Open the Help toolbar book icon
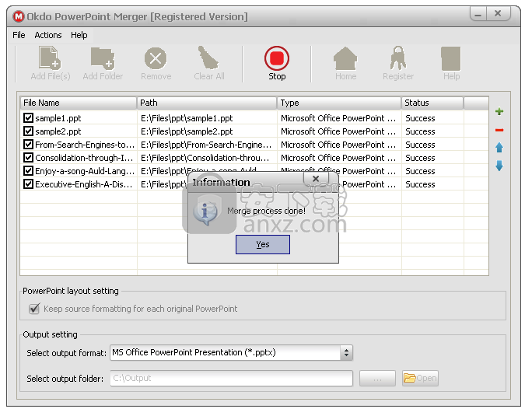The width and height of the screenshot is (532, 409). (x=451, y=58)
